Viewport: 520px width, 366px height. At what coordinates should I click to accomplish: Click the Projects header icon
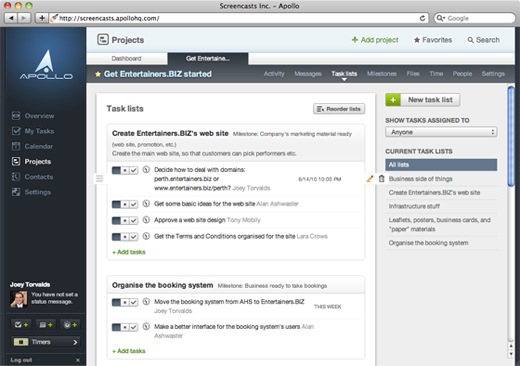pos(103,39)
